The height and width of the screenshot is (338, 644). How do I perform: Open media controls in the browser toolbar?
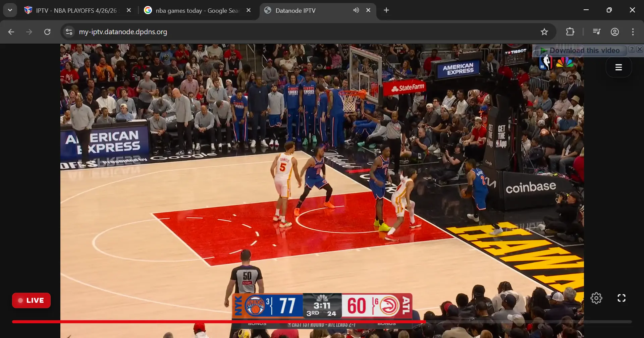point(596,32)
